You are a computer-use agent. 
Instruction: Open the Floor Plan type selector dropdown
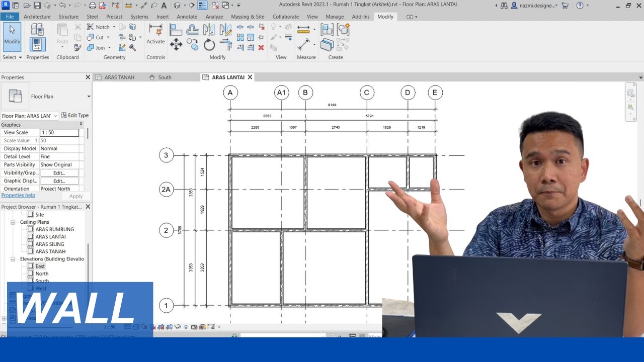click(x=89, y=97)
